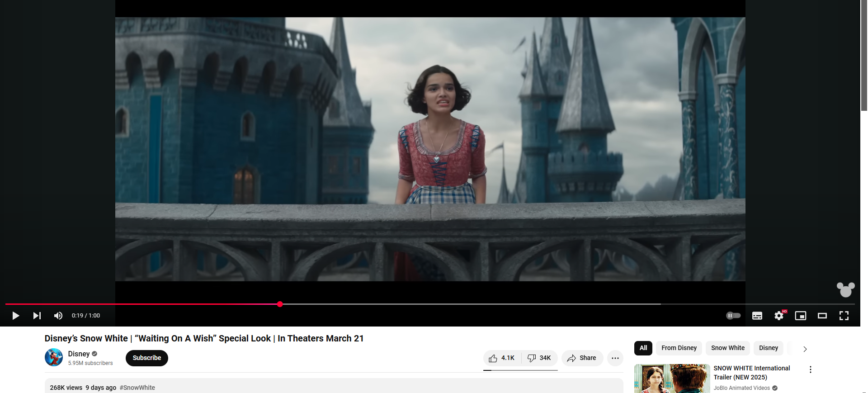Switch to theater mode
868x393 pixels.
822,316
